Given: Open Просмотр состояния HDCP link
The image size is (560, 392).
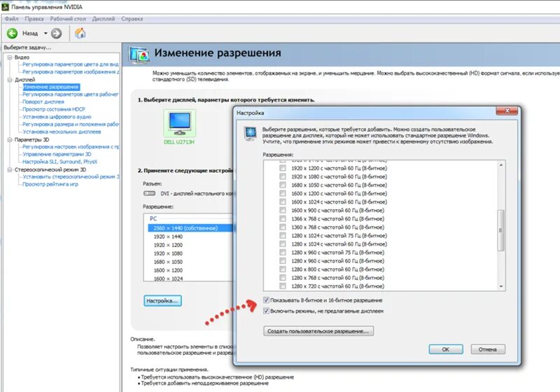Looking at the screenshot, I should point(54,109).
